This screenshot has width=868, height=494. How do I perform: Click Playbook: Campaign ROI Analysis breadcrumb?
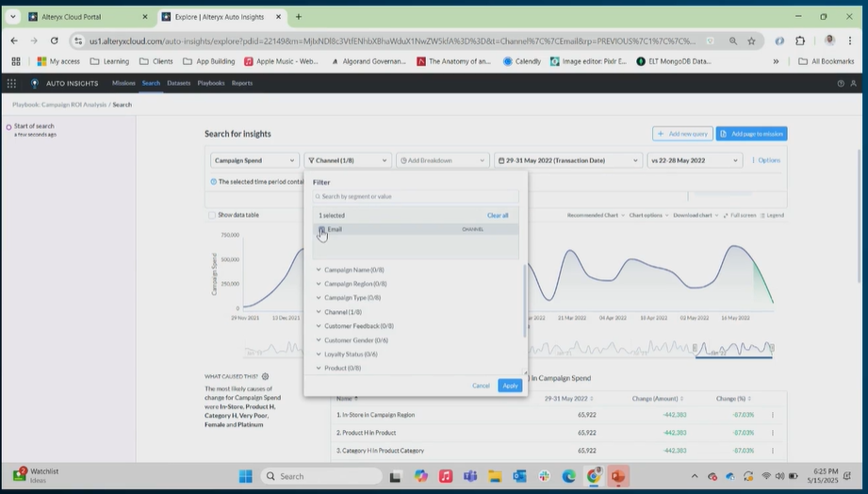pos(59,105)
